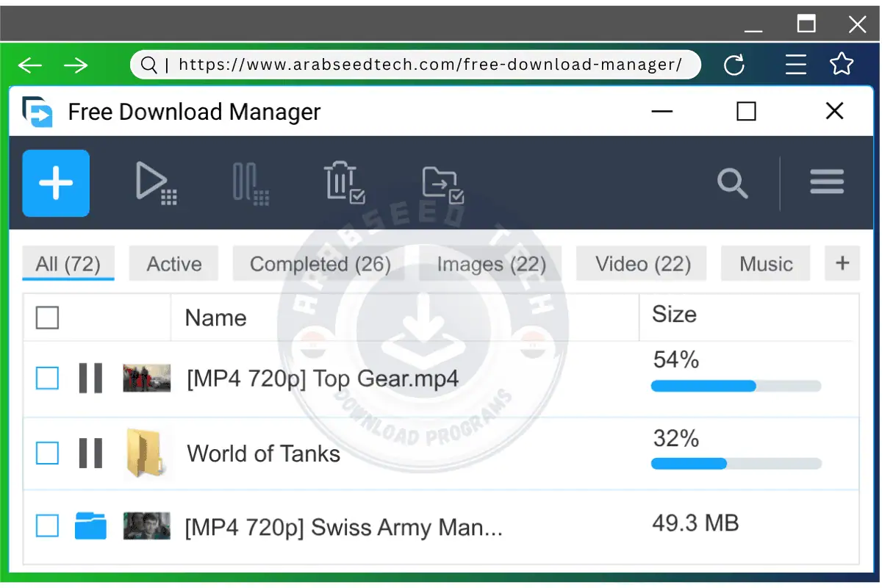Screen dimensions: 882x588
Task: Tick the Swiss Army Man row checkbox
Action: coord(48,526)
